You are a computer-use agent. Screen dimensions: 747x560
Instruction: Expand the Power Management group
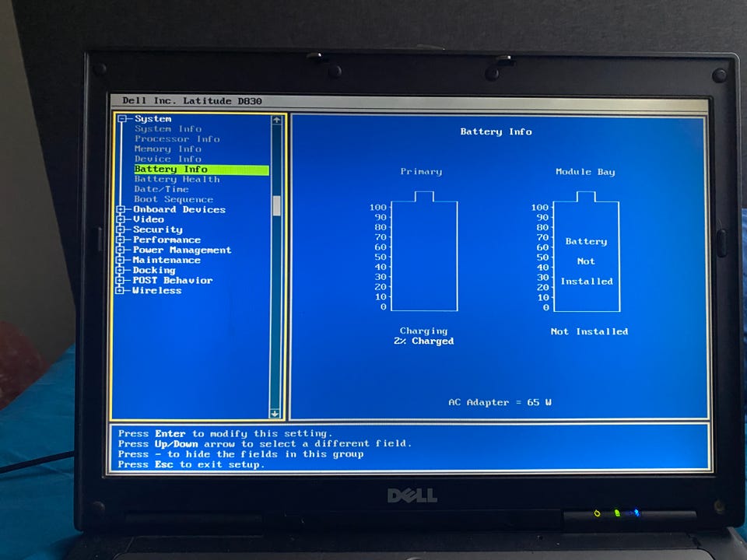[x=121, y=250]
